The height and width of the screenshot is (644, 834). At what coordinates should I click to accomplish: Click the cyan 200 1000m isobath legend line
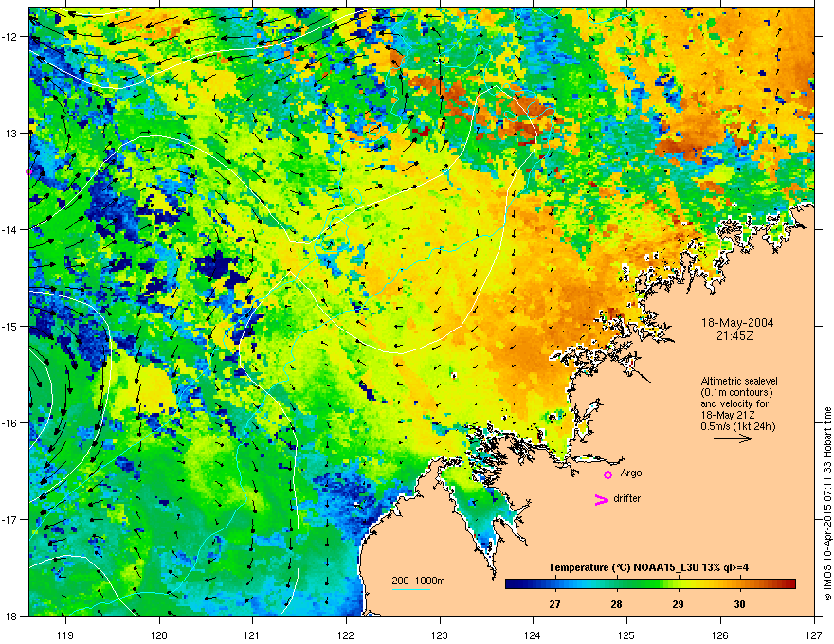pyautogui.click(x=411, y=589)
